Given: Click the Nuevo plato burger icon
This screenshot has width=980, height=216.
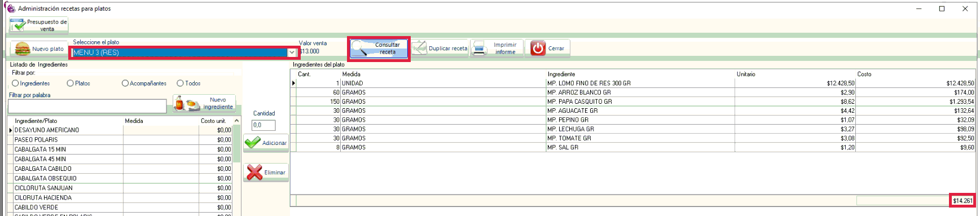Looking at the screenshot, I should point(22,49).
